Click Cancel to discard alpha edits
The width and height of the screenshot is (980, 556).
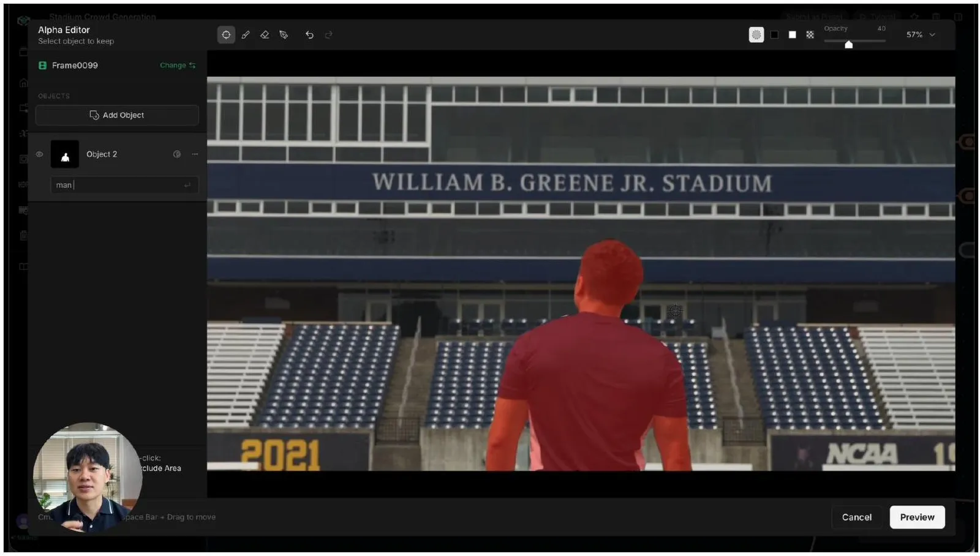click(856, 517)
